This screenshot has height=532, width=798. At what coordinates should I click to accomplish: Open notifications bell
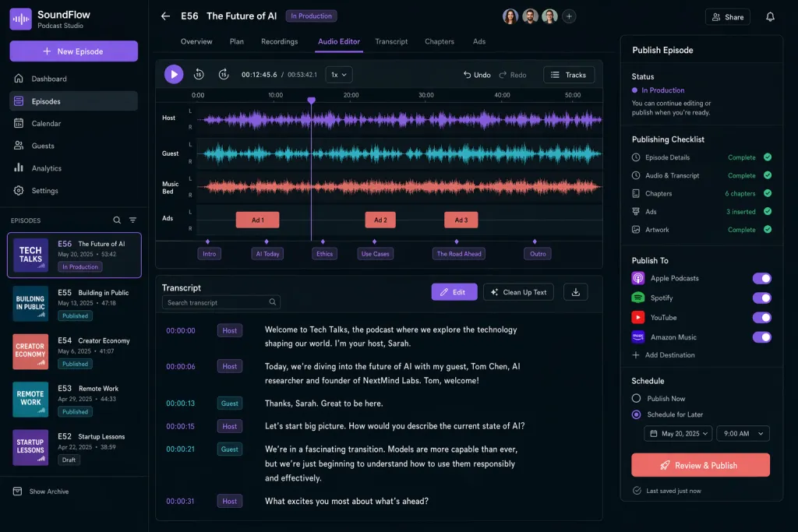coord(770,17)
